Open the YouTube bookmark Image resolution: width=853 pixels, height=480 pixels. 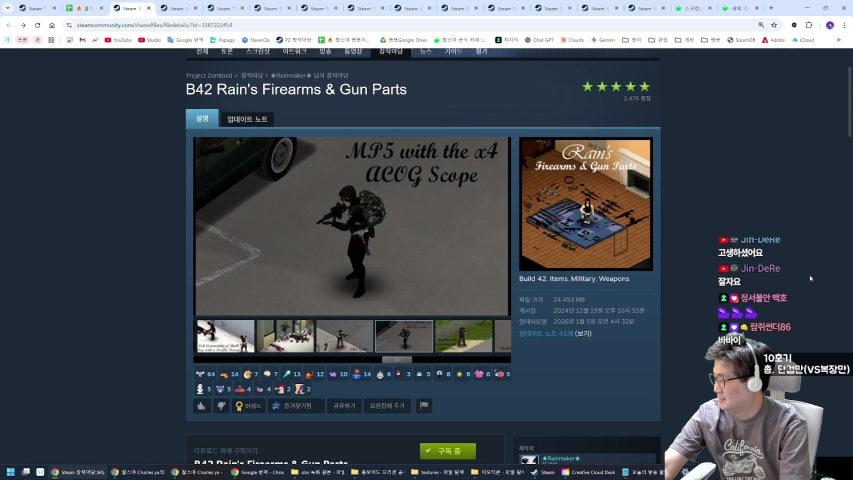[x=118, y=40]
